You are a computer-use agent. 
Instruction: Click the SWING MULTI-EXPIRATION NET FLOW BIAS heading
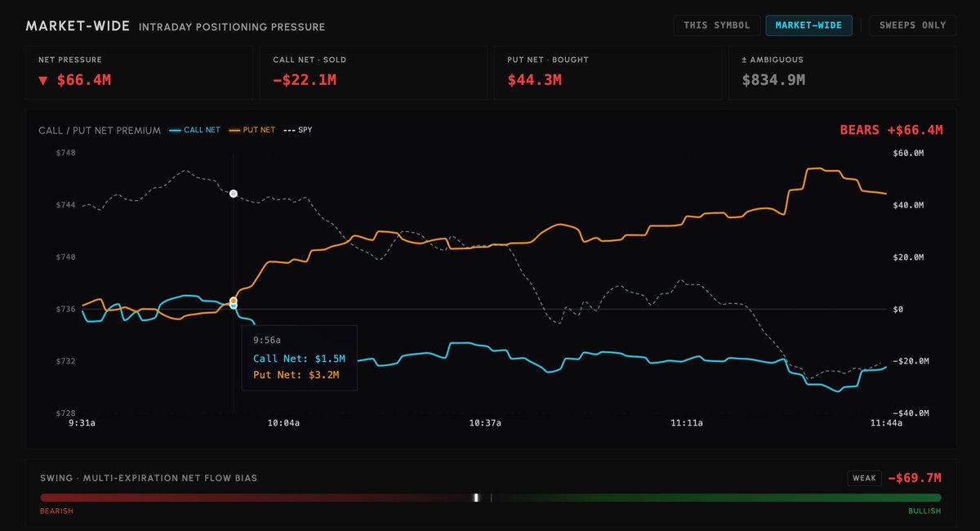148,478
